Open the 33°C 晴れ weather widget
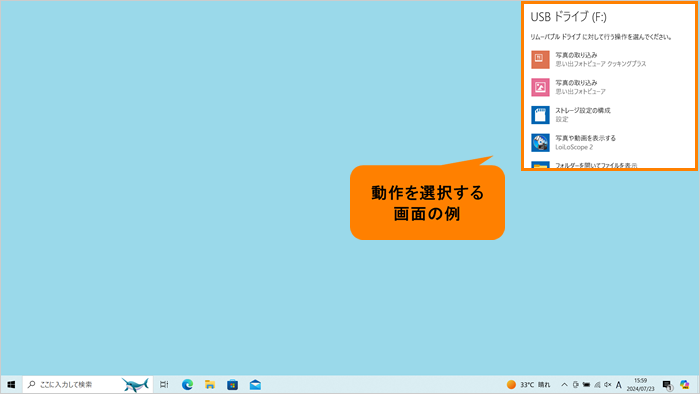700x394 pixels. 529,384
